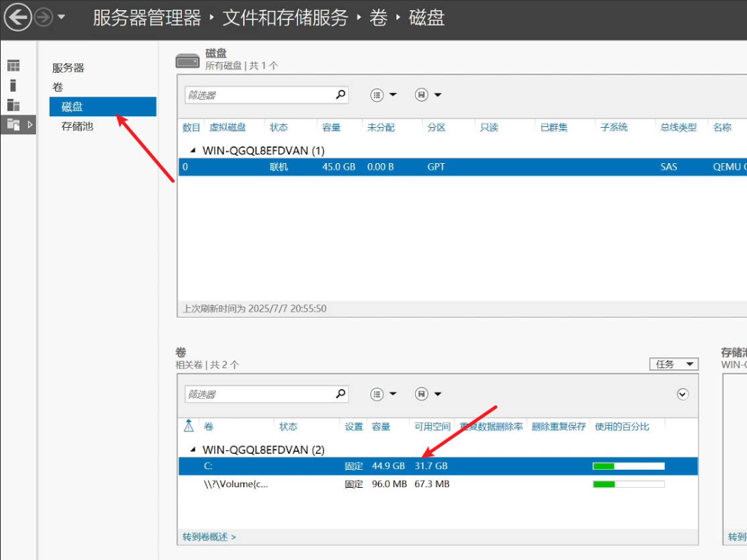Open saved queries dropdown in volumes toolbar
This screenshot has width=747, height=560.
tap(428, 394)
